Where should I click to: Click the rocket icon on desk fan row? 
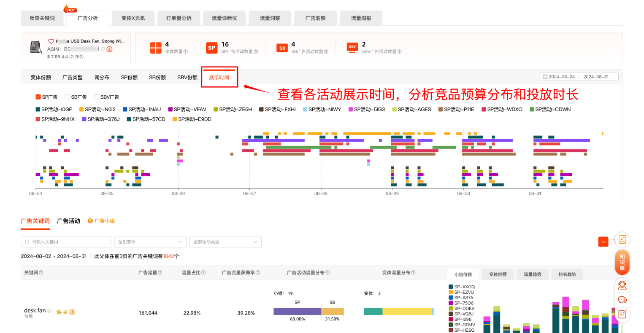coord(65,312)
